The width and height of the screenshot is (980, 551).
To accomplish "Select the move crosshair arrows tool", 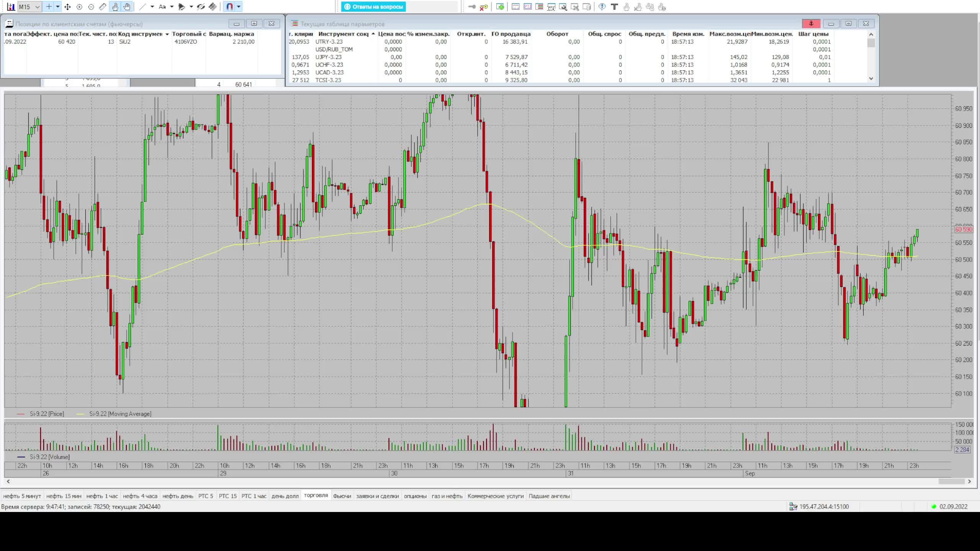I will [x=67, y=7].
